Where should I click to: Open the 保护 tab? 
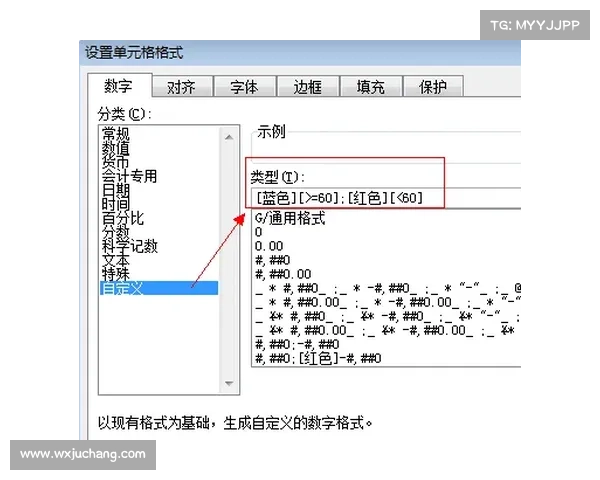(x=432, y=87)
